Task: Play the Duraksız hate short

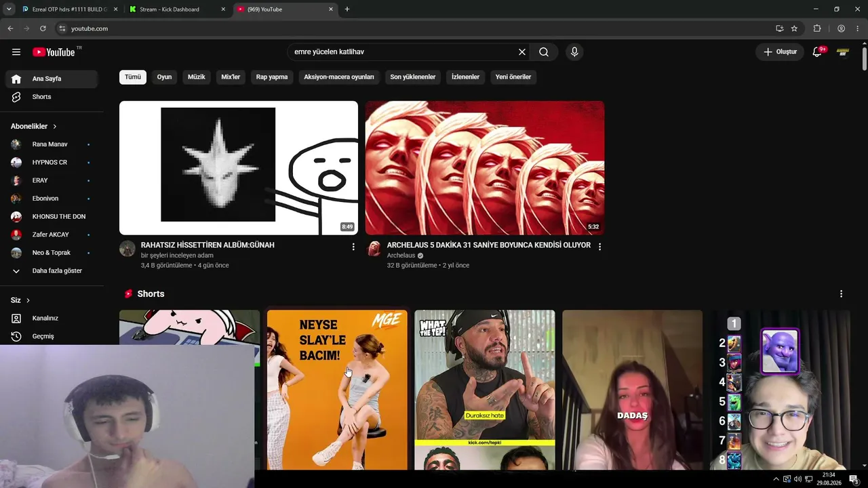Action: 485,390
